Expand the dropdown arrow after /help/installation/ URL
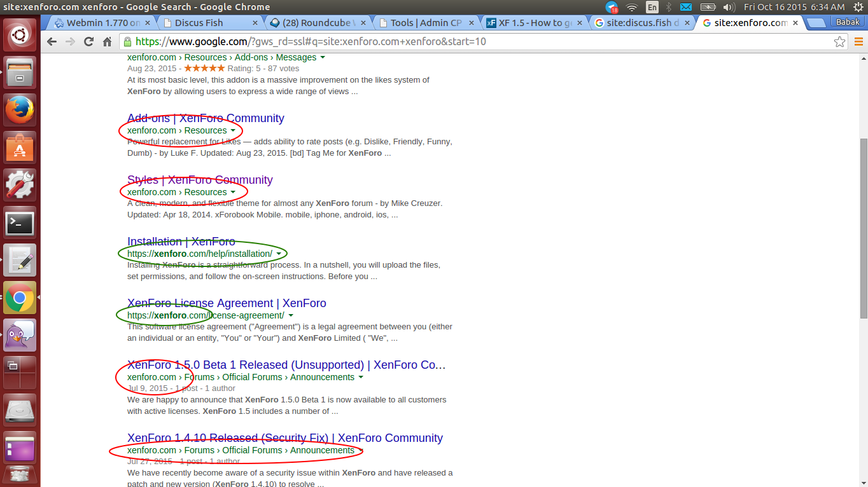This screenshot has height=487, width=868. tap(278, 254)
